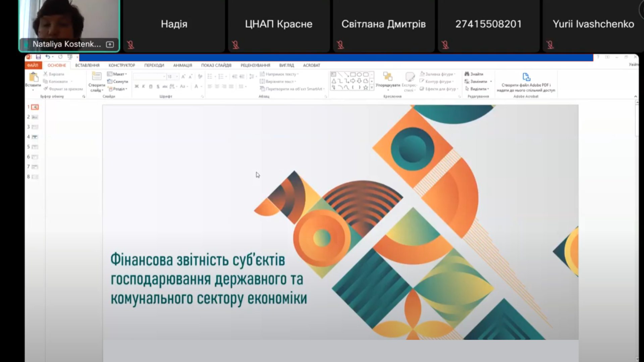The image size is (644, 362).
Task: Expand the Розділ section dropdown
Action: point(117,89)
